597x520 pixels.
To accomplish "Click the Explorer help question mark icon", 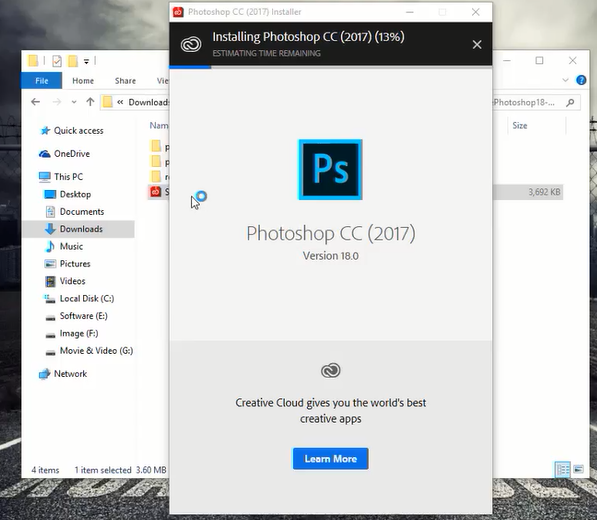I will 581,80.
